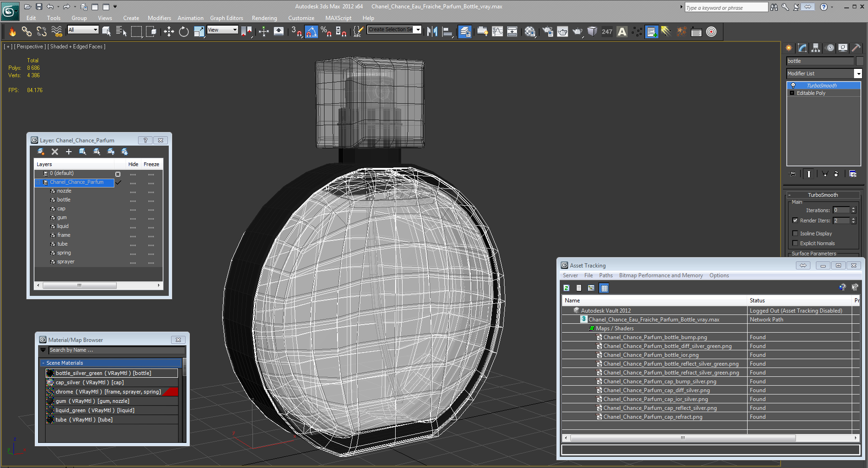Toggle Angle Snap in main toolbar
The image size is (868, 468).
click(311, 32)
